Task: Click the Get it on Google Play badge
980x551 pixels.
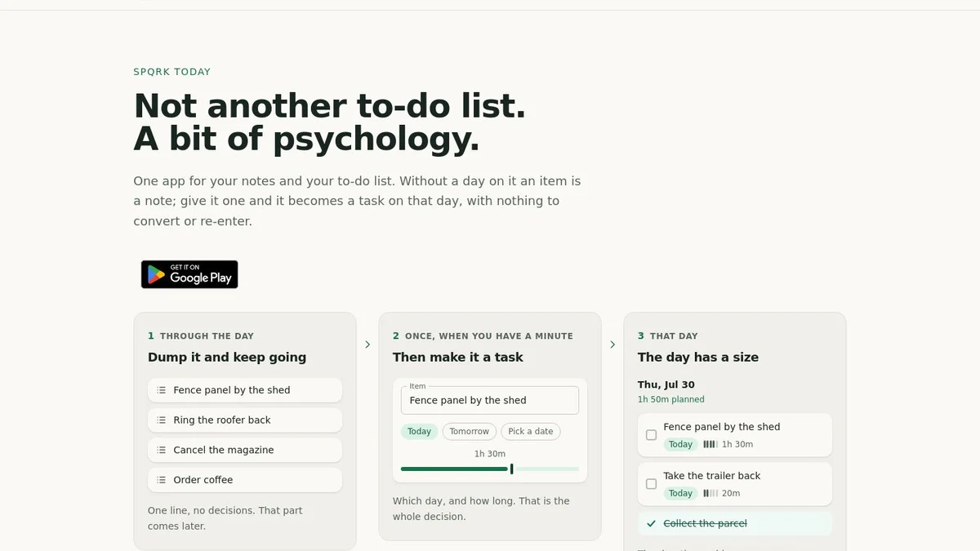Action: [x=189, y=274]
